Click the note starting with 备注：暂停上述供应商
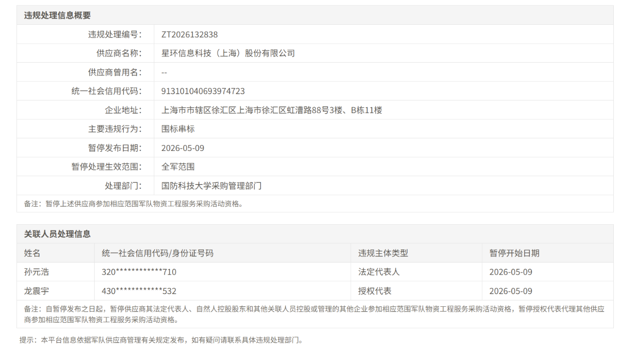Image resolution: width=624 pixels, height=364 pixels. [133, 204]
